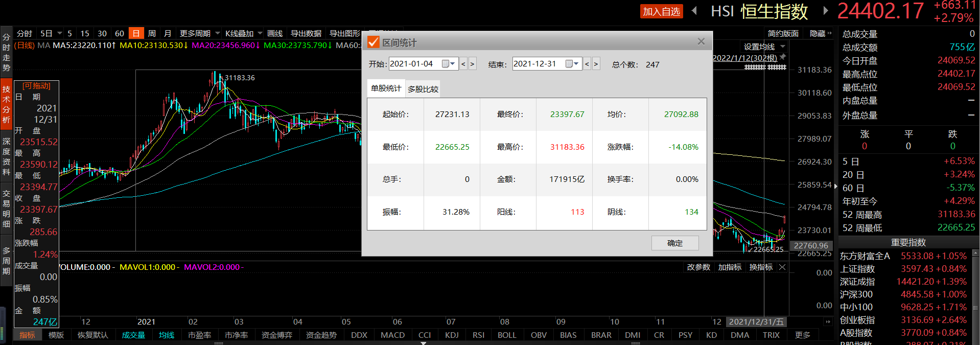Close the indicator sub-panel with the X
This screenshot has width=980, height=345.
coord(782,267)
